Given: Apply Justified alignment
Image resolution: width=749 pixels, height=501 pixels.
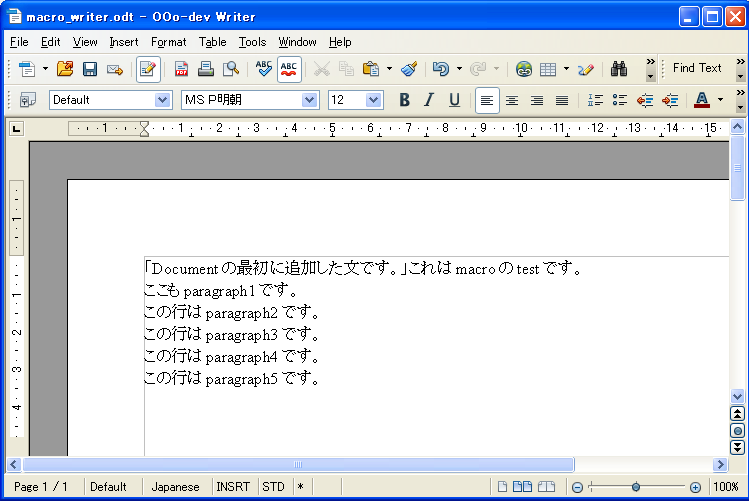Looking at the screenshot, I should [x=562, y=100].
